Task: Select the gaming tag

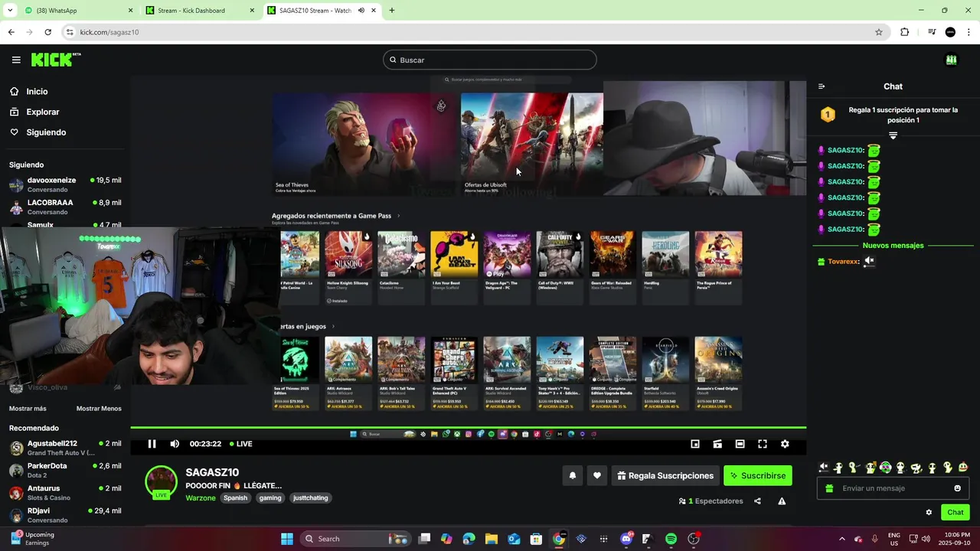Action: coord(270,498)
